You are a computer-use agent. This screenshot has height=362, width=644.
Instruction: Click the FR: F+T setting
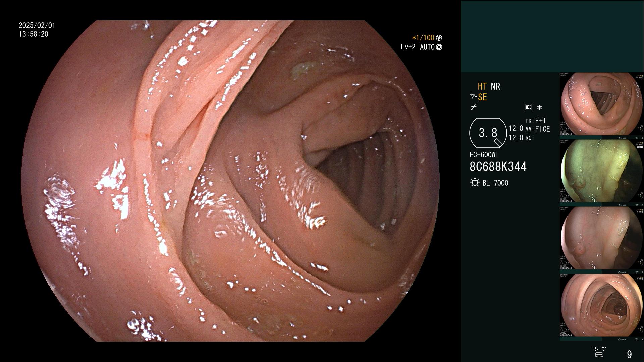(536, 121)
